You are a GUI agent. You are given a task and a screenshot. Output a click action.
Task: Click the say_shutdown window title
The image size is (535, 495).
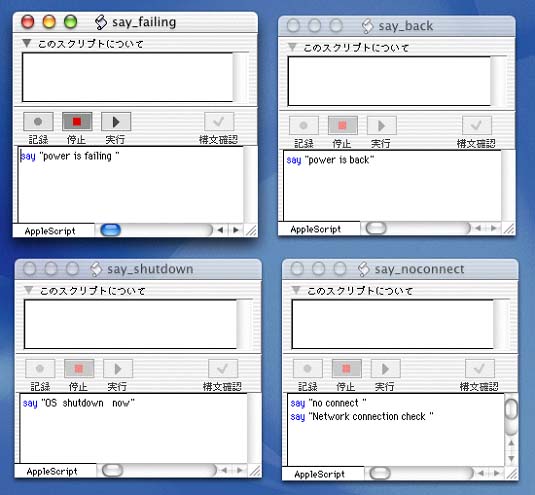[x=150, y=269]
